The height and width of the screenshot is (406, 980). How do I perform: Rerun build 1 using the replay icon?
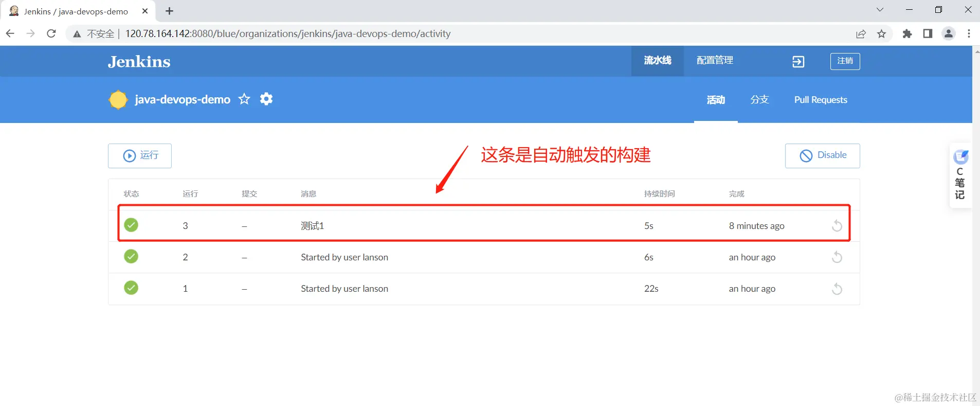[x=837, y=289]
